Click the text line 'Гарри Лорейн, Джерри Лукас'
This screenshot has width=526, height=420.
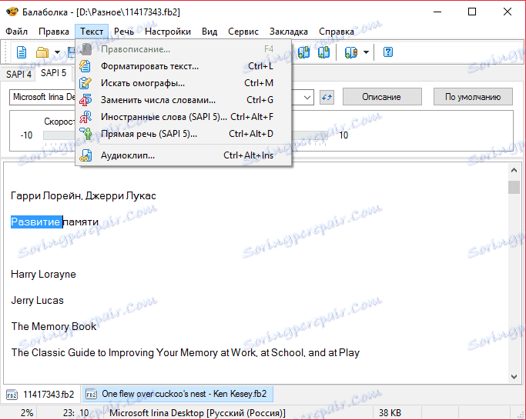(83, 195)
